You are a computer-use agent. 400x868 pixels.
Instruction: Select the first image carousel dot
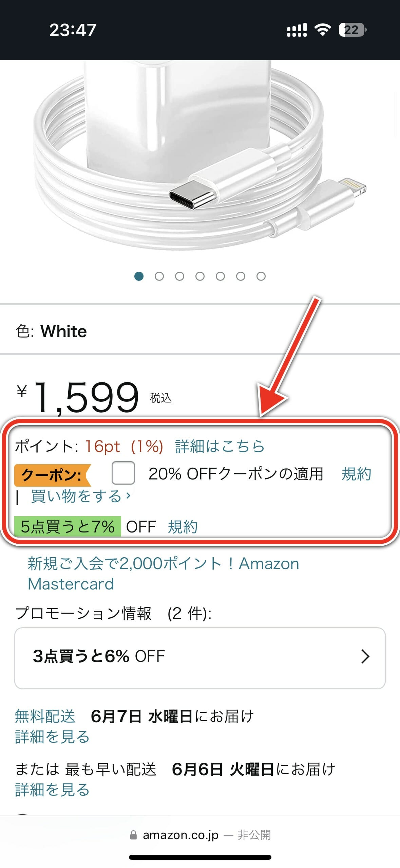[x=139, y=276]
